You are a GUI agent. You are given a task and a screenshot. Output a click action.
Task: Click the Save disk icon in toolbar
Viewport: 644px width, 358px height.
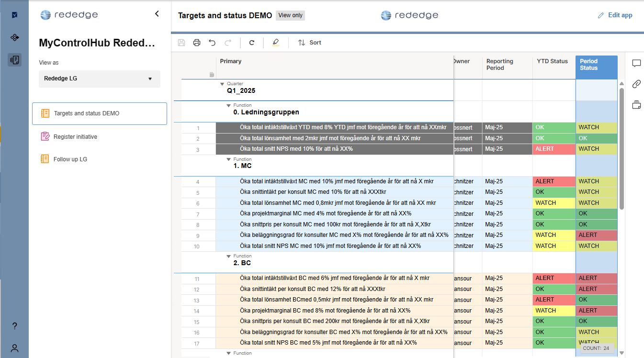(181, 43)
